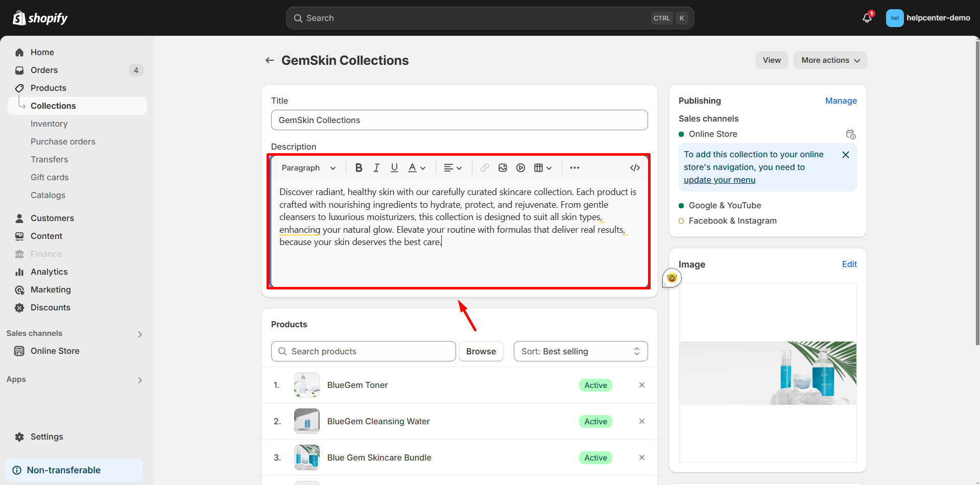Toggle bold formatting in description editor
The width and height of the screenshot is (980, 485).
click(x=358, y=168)
